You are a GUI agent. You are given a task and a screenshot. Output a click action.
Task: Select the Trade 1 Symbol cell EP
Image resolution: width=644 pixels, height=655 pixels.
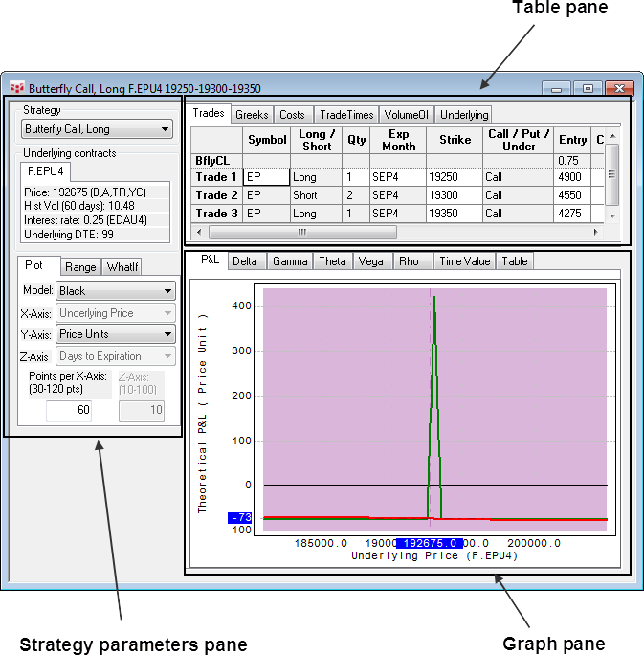coord(266,177)
